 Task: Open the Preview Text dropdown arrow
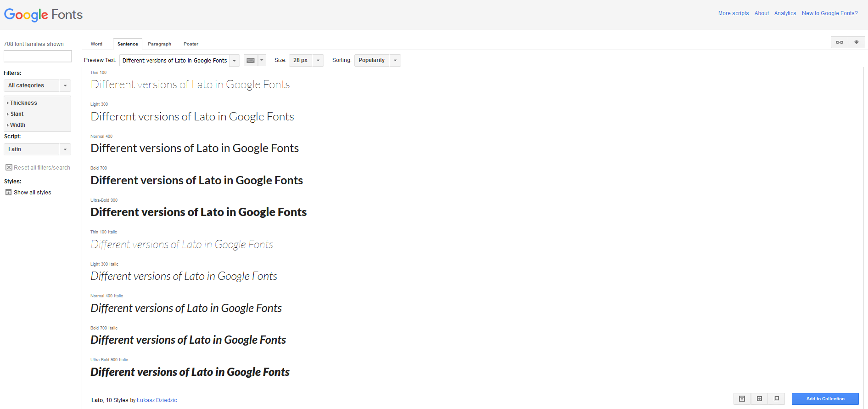click(x=235, y=60)
